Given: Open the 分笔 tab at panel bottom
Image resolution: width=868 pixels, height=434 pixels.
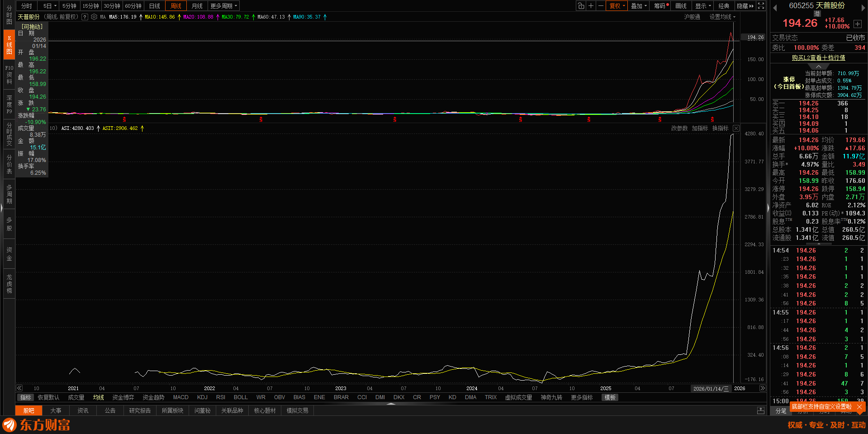Looking at the screenshot, I should pyautogui.click(x=781, y=411).
